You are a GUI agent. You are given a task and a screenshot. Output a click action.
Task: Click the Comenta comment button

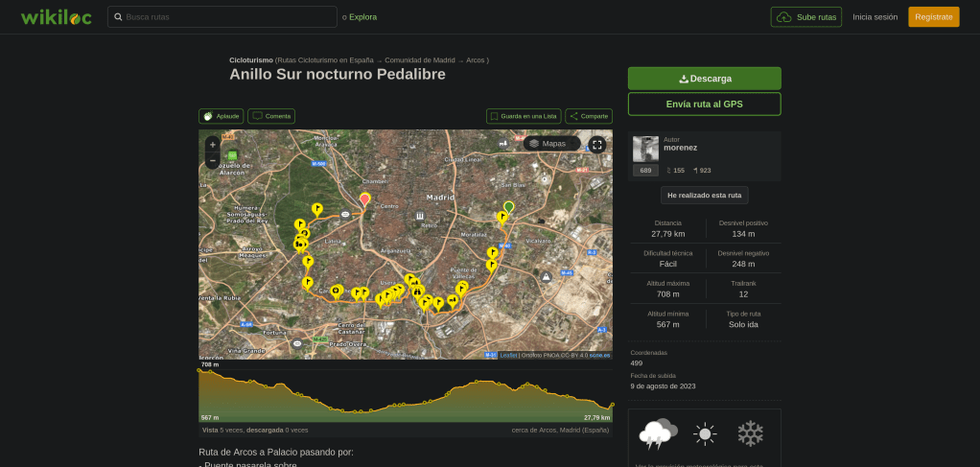271,116
